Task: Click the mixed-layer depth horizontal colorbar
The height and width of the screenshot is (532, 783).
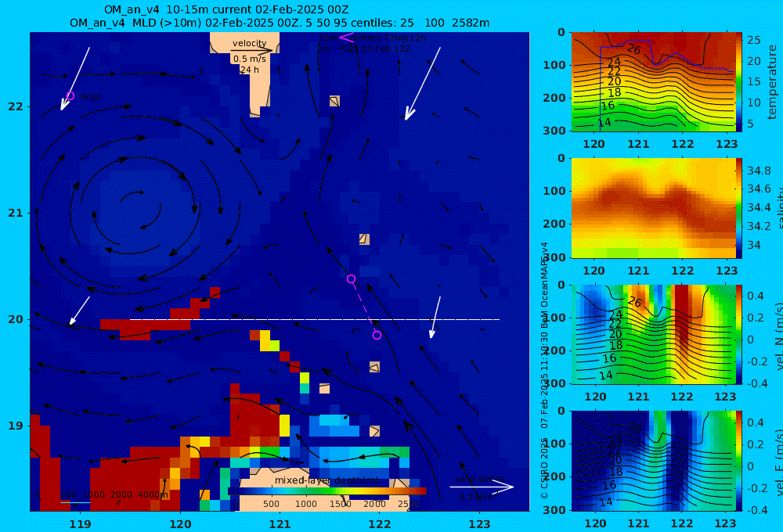Action: tap(327, 491)
